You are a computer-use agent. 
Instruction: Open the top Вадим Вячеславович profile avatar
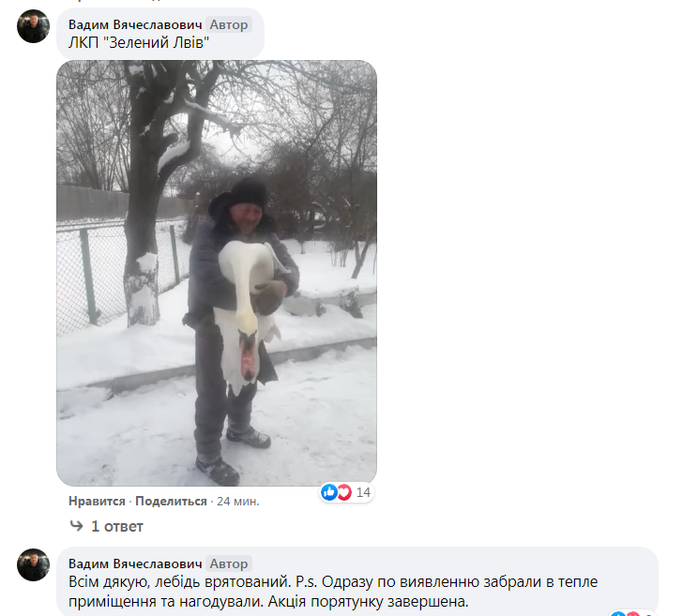[x=33, y=26]
